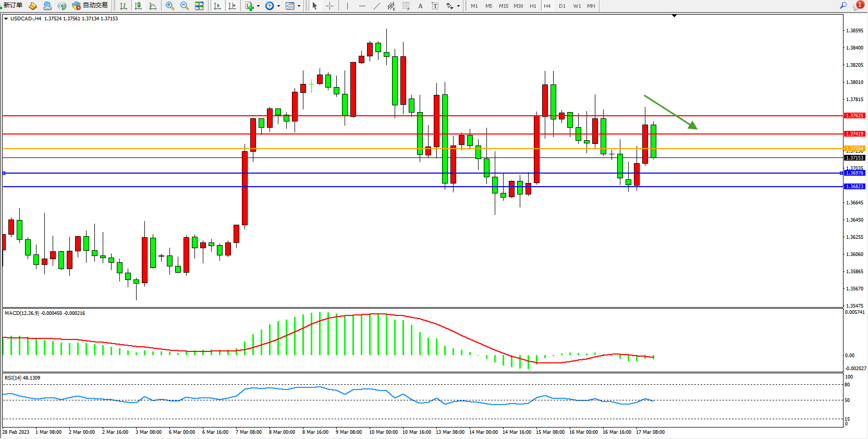Select the Fibonacci retracement tool
868x439 pixels.
tap(406, 6)
